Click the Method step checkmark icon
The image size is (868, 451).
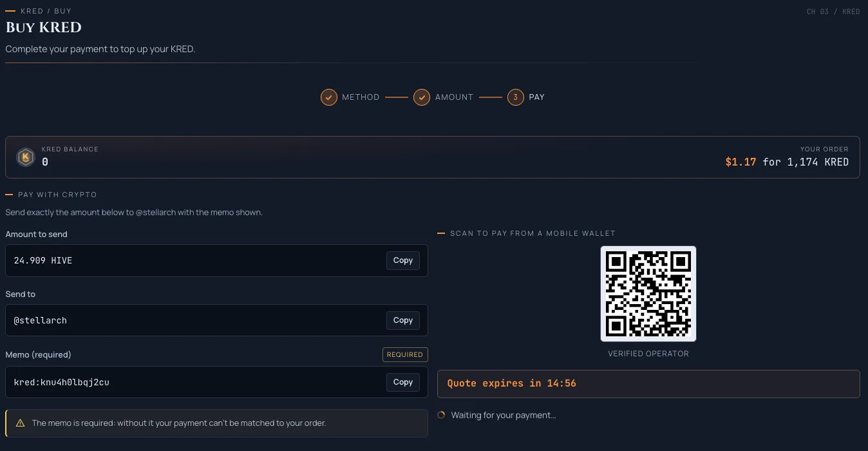[329, 97]
